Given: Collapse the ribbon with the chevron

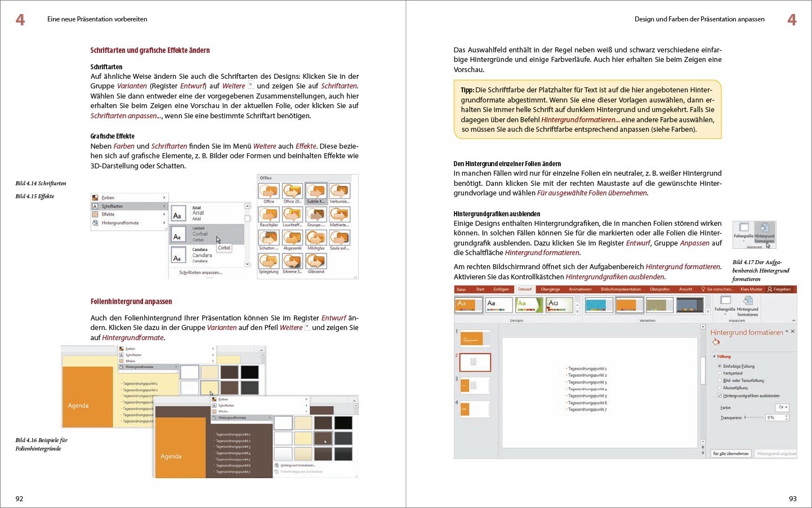Looking at the screenshot, I should coord(793,320).
